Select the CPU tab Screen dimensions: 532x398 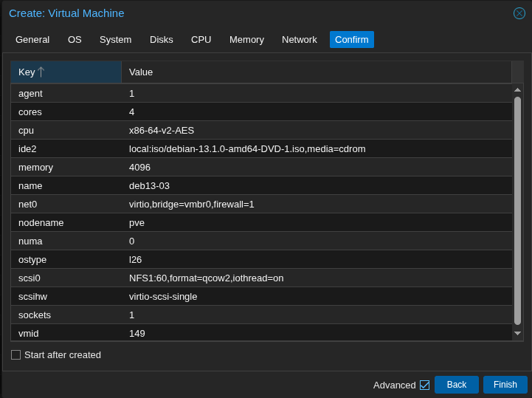click(201, 40)
